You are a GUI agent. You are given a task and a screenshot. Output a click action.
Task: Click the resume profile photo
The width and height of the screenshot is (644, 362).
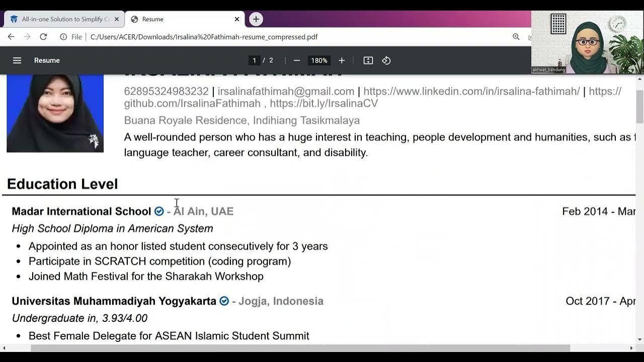click(55, 113)
